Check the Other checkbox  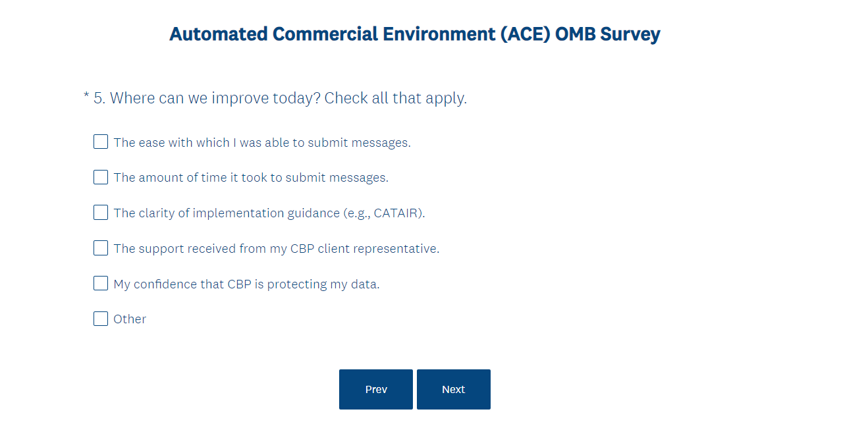pos(101,319)
